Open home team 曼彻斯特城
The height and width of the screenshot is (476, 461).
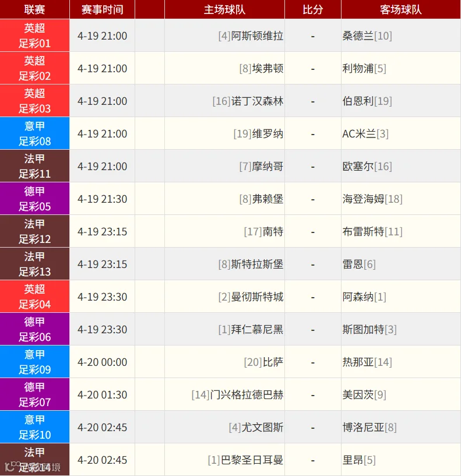[257, 297]
